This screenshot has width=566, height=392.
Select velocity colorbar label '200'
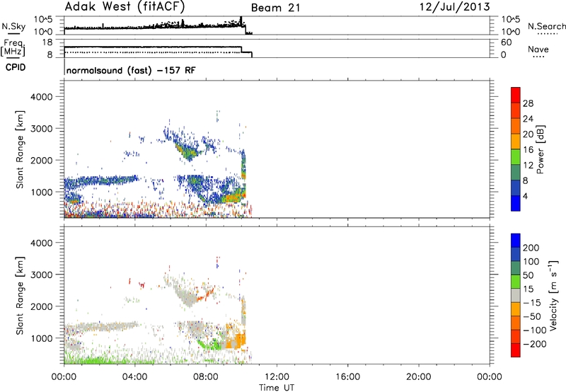[531, 248]
